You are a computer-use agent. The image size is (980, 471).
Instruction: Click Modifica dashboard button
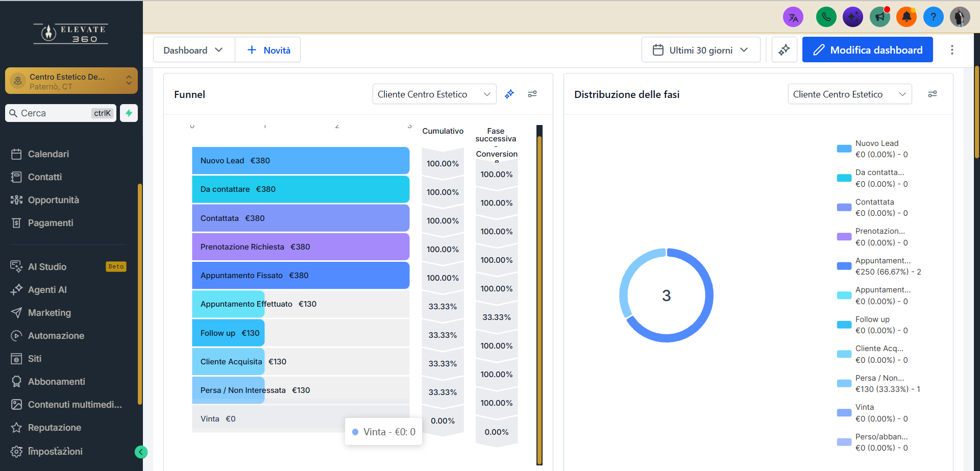click(x=868, y=50)
